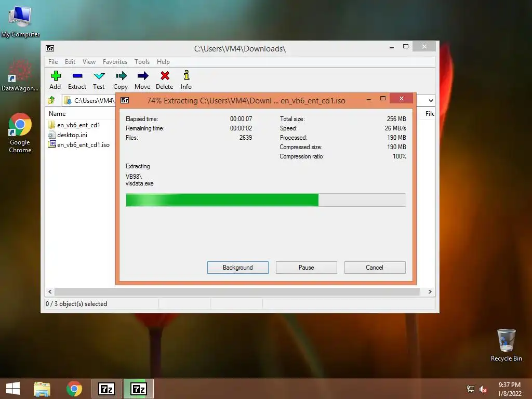532x399 pixels.
Task: Click the visdata.exe extracting filename
Action: 139,183
